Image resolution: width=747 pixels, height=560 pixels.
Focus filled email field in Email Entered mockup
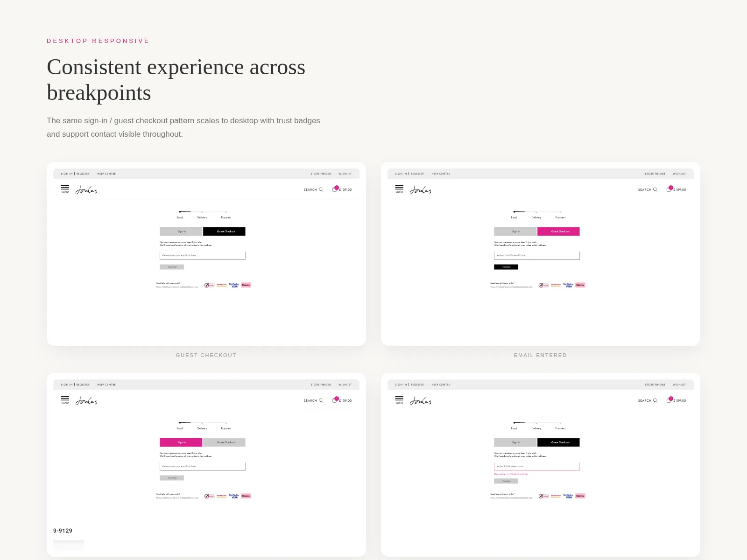[537, 255]
